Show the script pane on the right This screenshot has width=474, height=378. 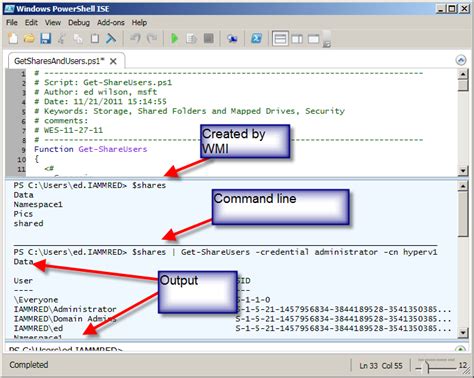pos(297,39)
